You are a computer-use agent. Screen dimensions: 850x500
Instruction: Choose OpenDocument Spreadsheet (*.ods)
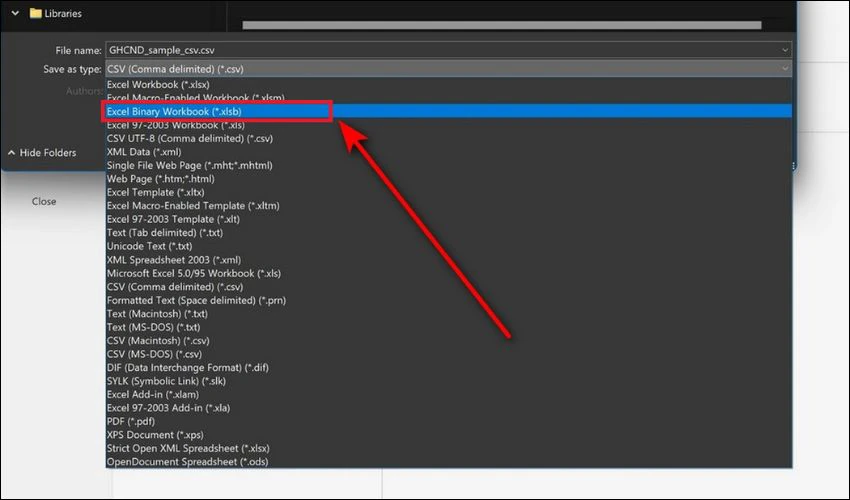449,462
